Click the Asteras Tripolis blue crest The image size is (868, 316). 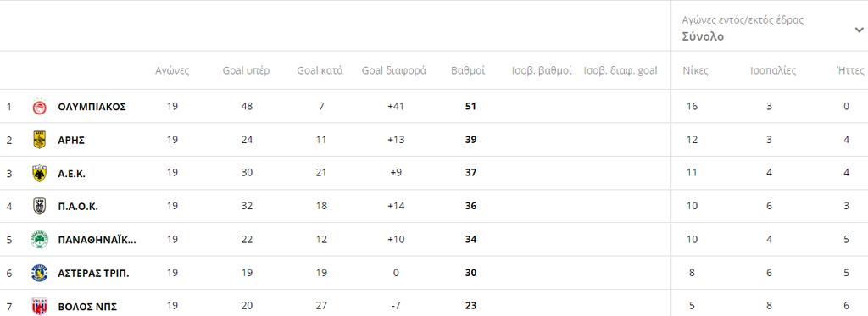point(39,273)
